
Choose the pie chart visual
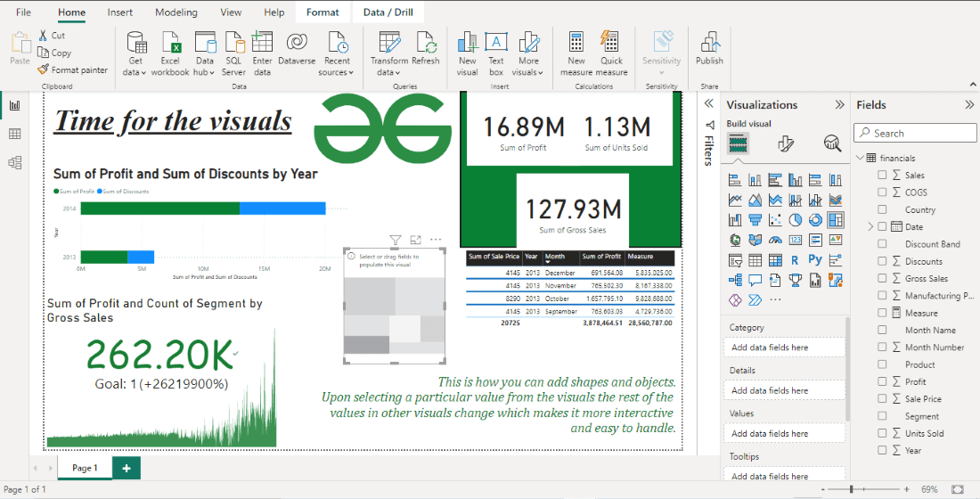pyautogui.click(x=795, y=220)
